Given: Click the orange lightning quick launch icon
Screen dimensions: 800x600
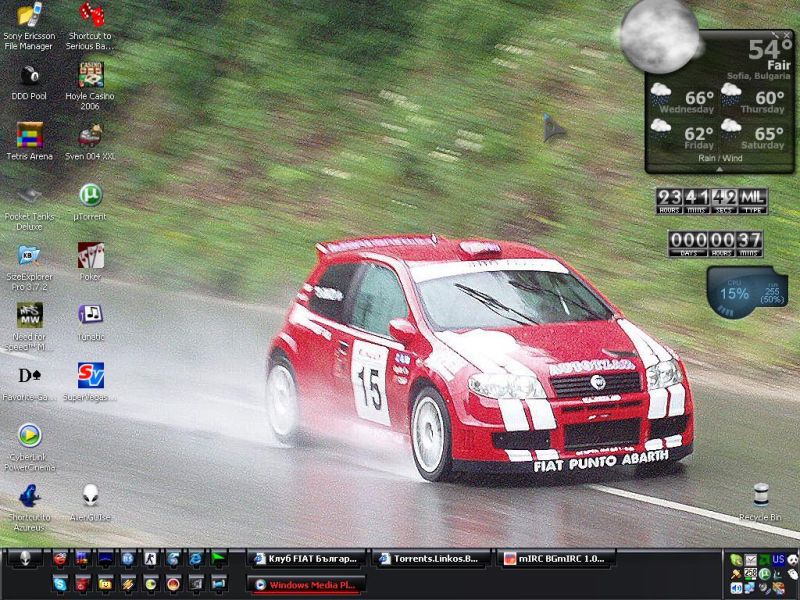Looking at the screenshot, I should (128, 585).
